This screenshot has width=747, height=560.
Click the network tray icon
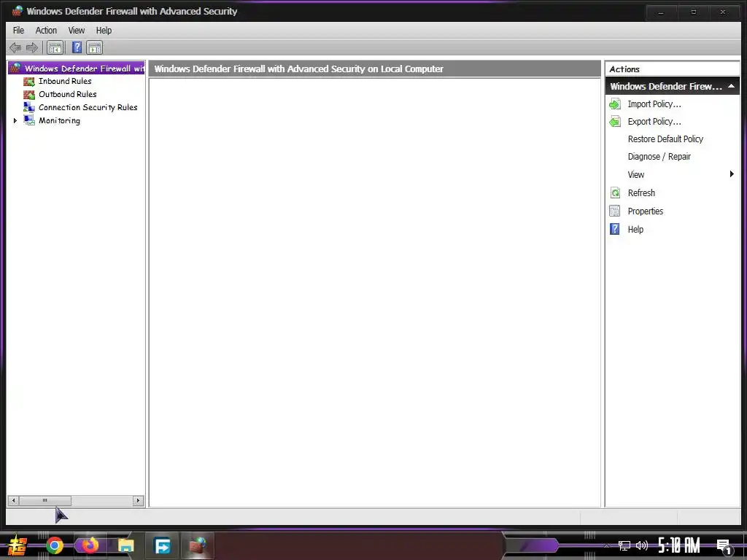click(624, 545)
